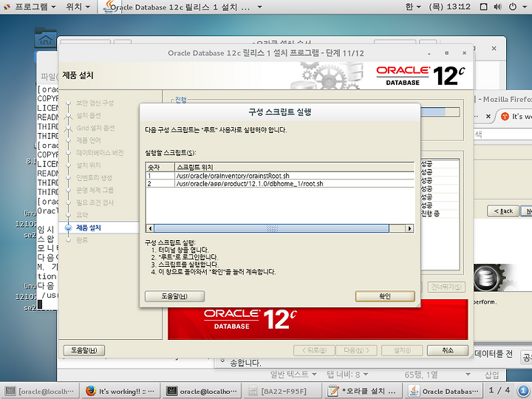Screen dimensions: 532x399
Task: Cancel installation with the 취소 button
Action: point(448,350)
